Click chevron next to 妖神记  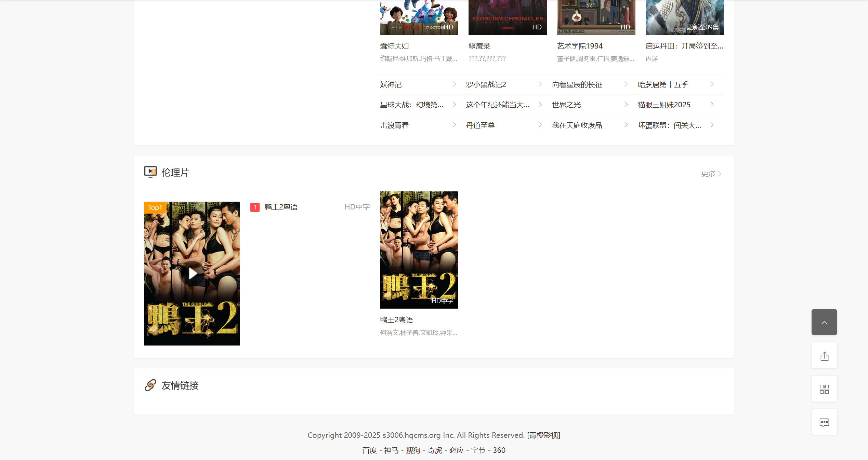pos(454,84)
